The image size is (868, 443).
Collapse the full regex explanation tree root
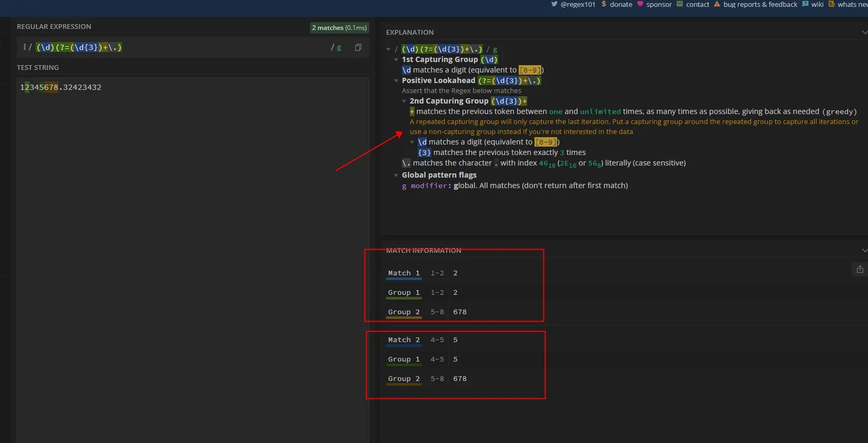tap(388, 49)
